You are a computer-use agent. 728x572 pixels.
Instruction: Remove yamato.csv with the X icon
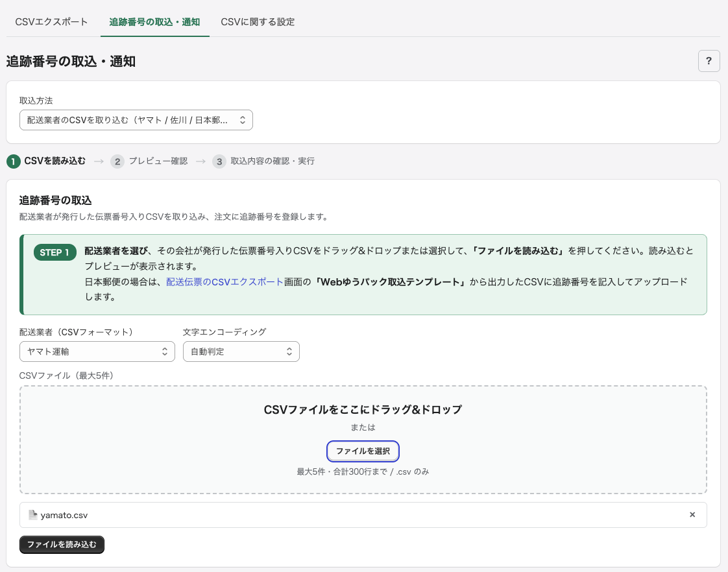pos(692,514)
